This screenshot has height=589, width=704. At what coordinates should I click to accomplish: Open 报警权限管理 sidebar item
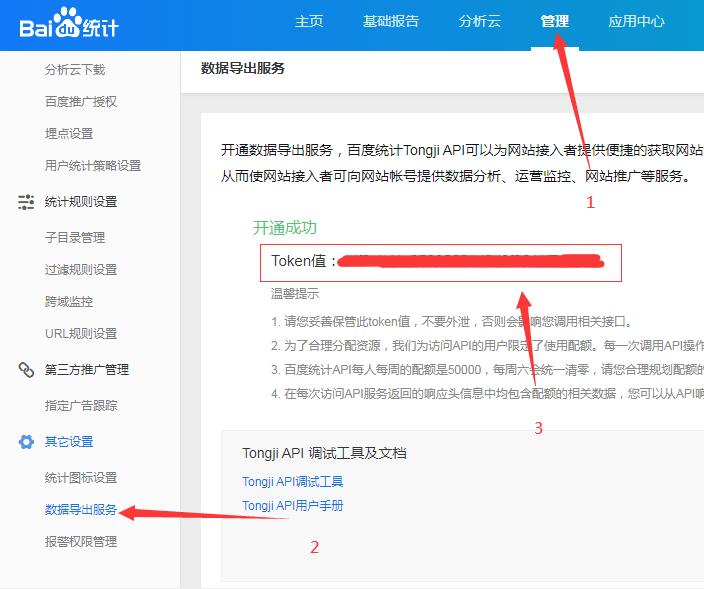pos(81,542)
